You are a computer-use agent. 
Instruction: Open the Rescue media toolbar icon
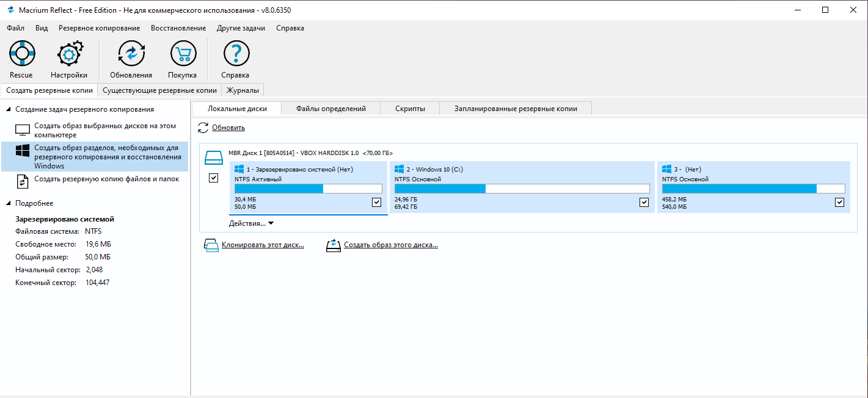coord(21,53)
